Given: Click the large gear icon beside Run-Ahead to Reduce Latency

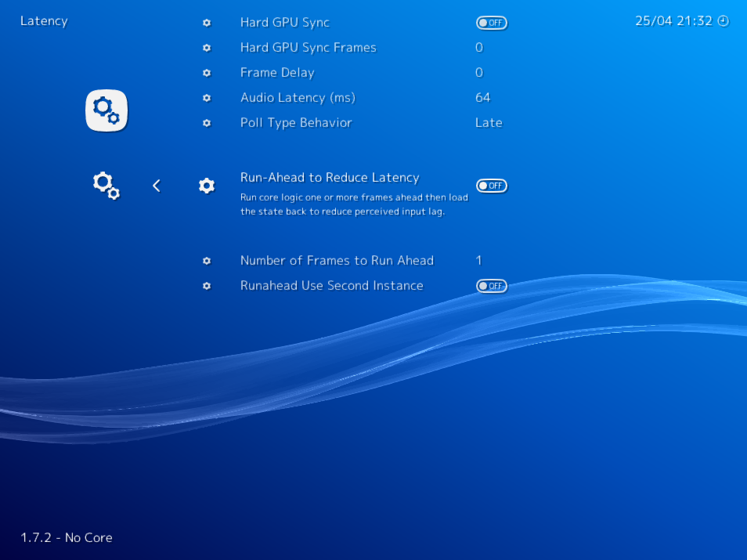Looking at the screenshot, I should coord(207,186).
